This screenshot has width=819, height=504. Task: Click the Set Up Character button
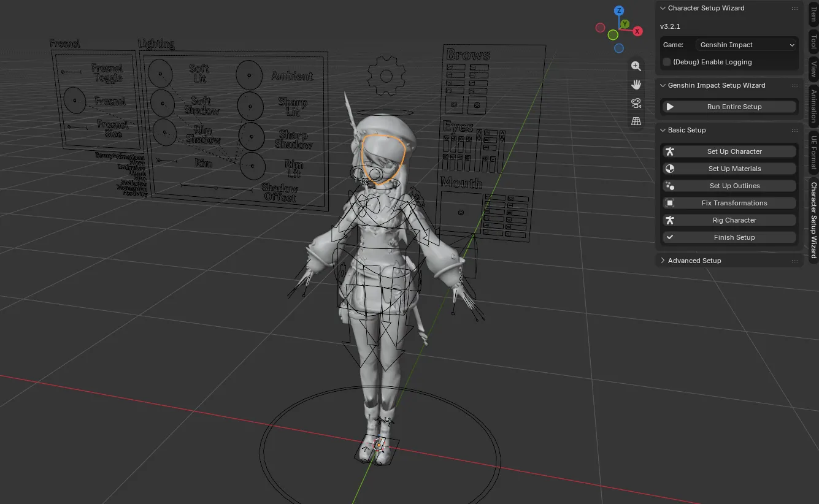(x=729, y=151)
